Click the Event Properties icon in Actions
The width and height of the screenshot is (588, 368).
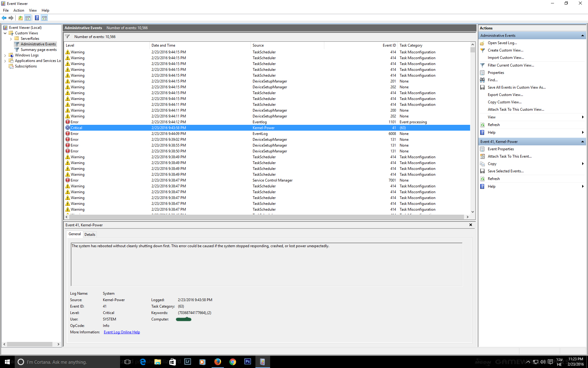point(482,149)
